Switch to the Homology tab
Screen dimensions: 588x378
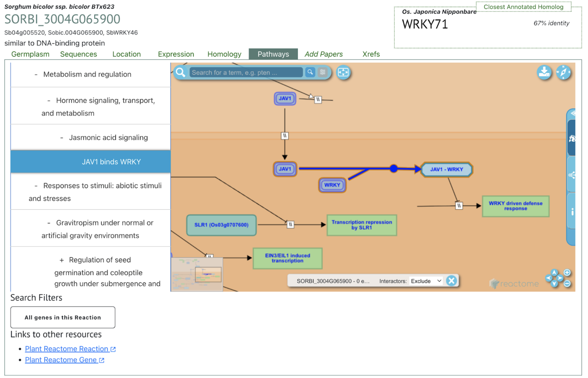(x=224, y=54)
